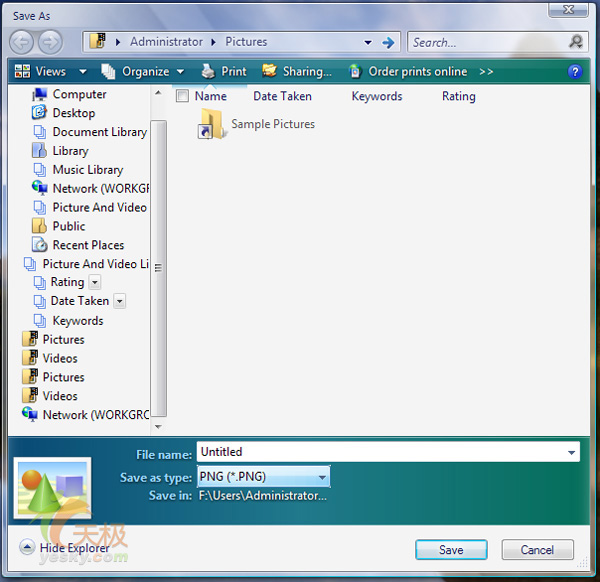
Task: Click the Save button
Action: point(452,550)
